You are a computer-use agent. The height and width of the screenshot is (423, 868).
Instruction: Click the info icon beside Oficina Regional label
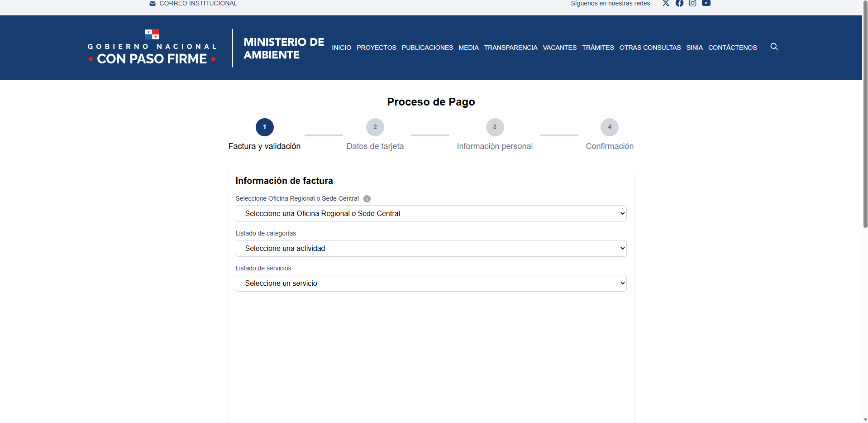(367, 199)
